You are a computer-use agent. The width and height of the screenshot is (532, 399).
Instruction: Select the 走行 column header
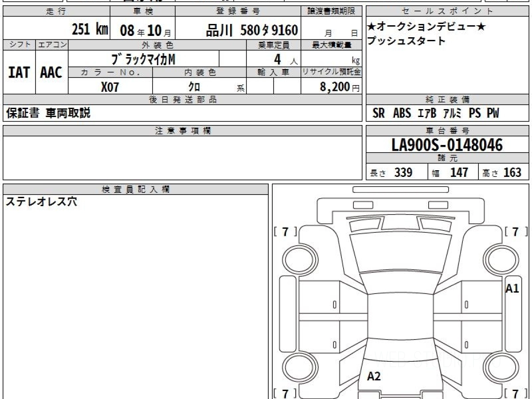[x=56, y=12]
